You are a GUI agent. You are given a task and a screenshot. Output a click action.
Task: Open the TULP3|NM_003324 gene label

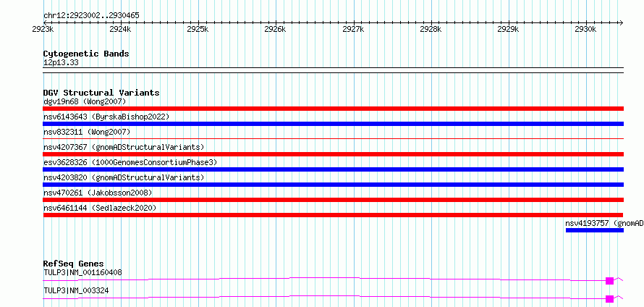pos(76,291)
